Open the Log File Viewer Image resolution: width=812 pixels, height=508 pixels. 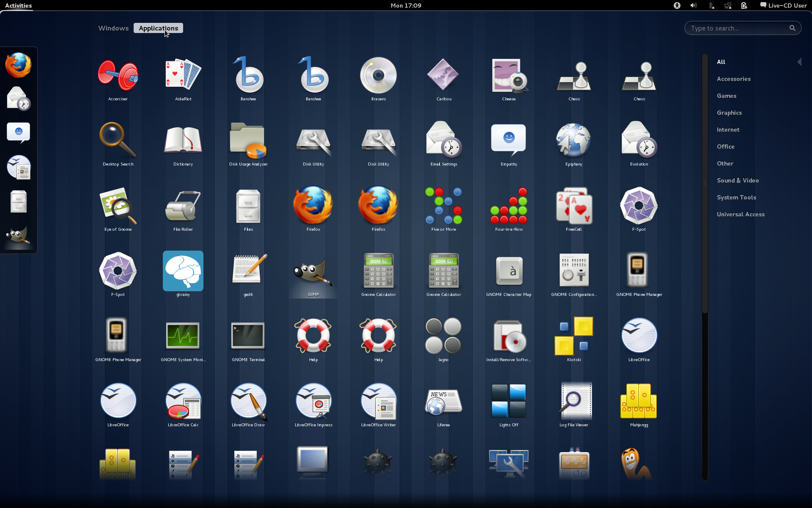tap(574, 406)
